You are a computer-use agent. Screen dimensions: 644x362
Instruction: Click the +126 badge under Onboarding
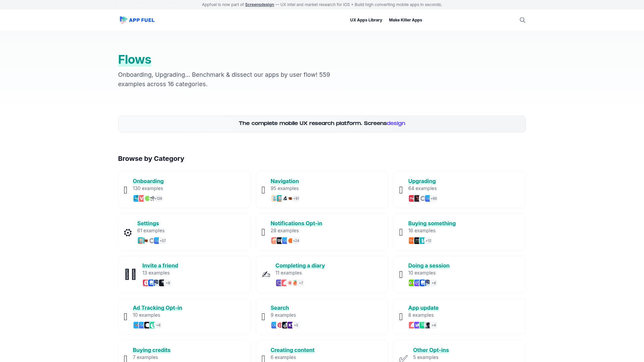tap(158, 198)
